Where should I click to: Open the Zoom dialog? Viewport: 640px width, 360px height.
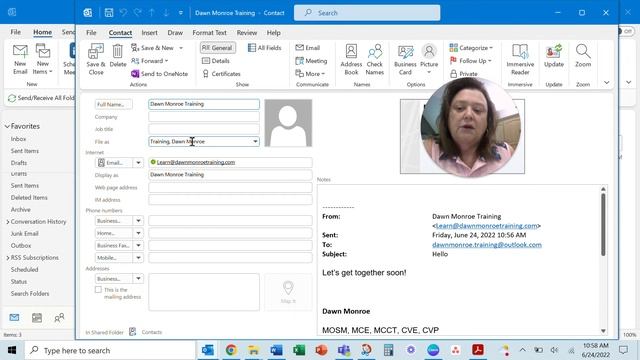(583, 55)
